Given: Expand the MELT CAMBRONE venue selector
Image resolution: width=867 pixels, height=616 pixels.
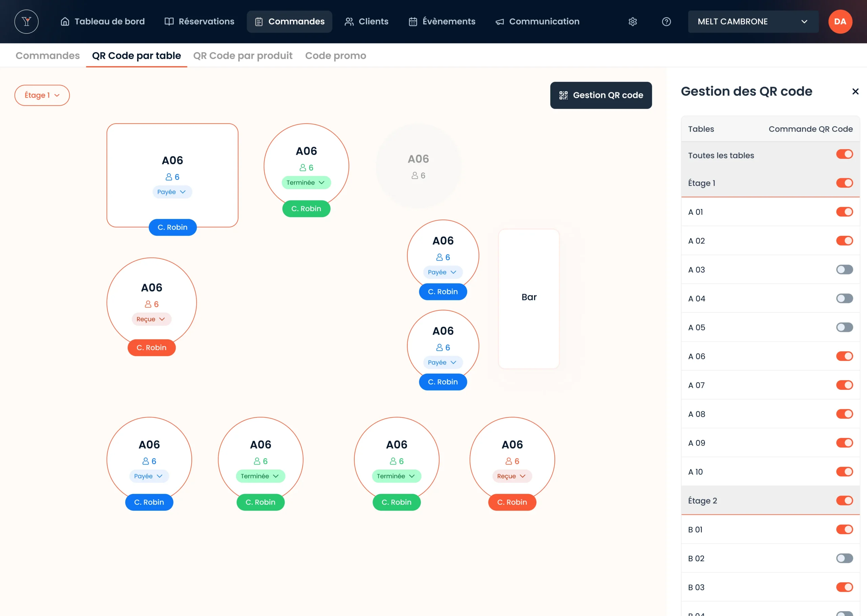Looking at the screenshot, I should point(753,22).
